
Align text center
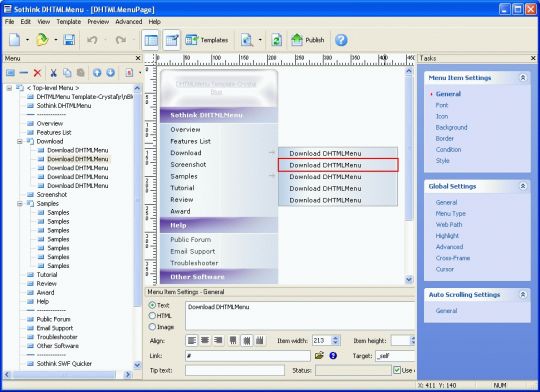coord(205,341)
